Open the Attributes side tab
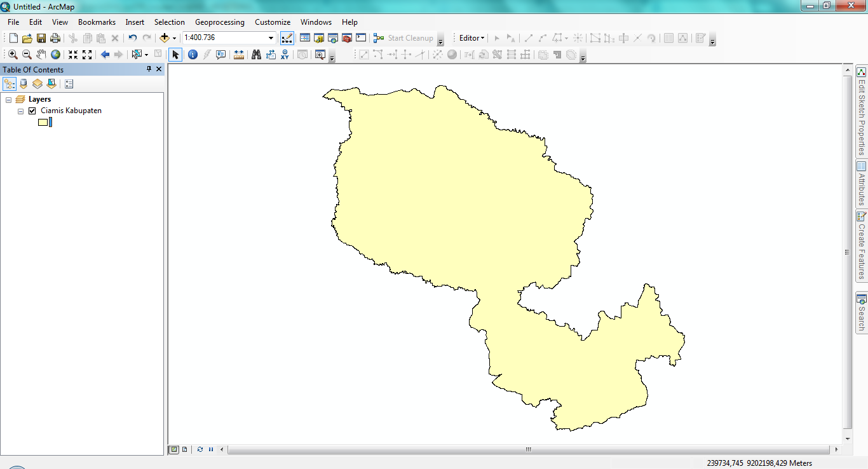The image size is (868, 469). [x=862, y=184]
